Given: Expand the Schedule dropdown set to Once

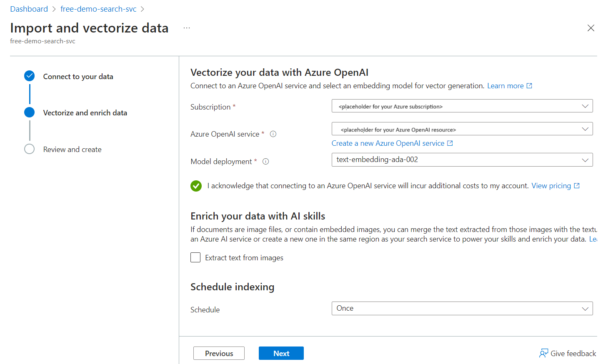Looking at the screenshot, I should [462, 309].
